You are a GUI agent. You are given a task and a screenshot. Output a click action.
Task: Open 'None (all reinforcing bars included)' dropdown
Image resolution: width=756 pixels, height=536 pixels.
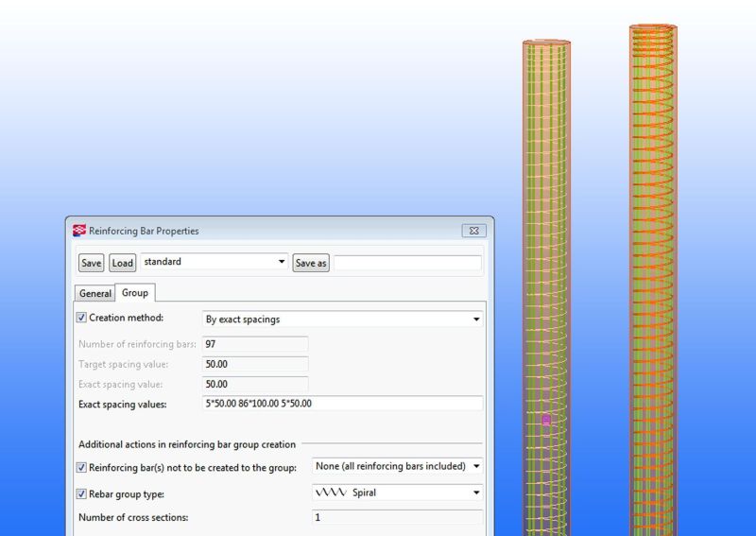pyautogui.click(x=397, y=466)
